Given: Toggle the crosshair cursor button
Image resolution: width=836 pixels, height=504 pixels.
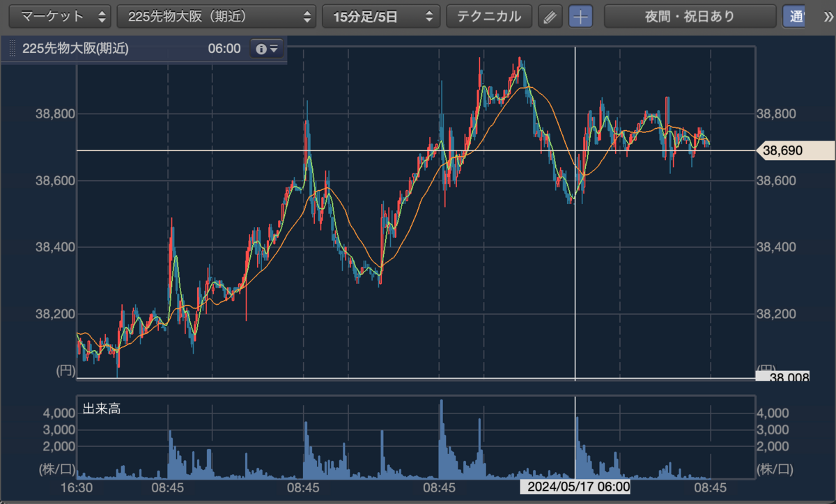Looking at the screenshot, I should [x=580, y=17].
